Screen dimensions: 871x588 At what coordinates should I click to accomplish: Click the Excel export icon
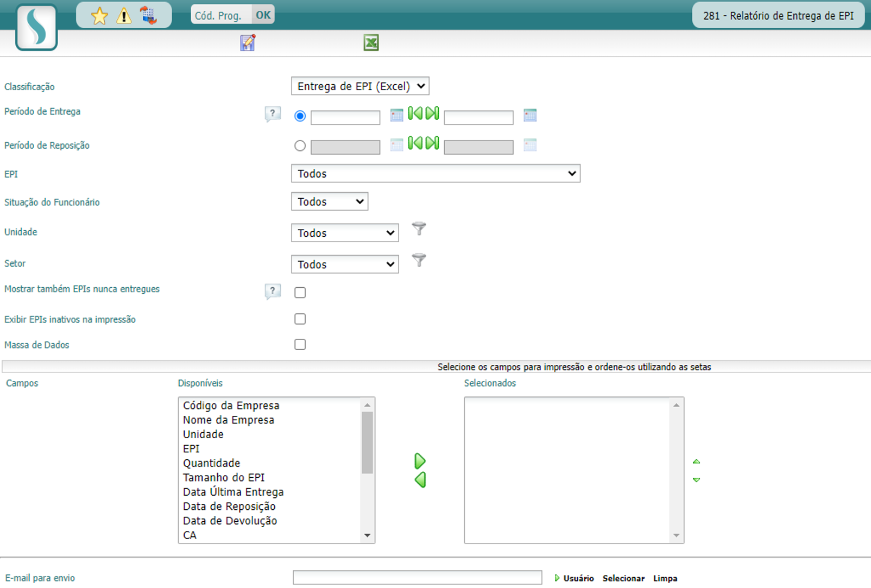pos(371,42)
